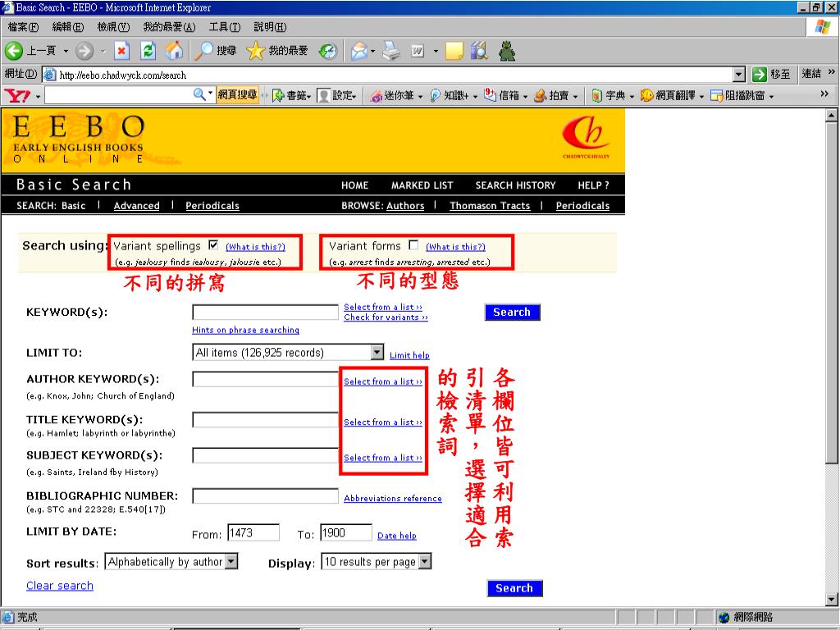Click the Yahoo mailbox 信箱 icon
Image resolution: width=840 pixels, height=630 pixels.
coord(491,95)
